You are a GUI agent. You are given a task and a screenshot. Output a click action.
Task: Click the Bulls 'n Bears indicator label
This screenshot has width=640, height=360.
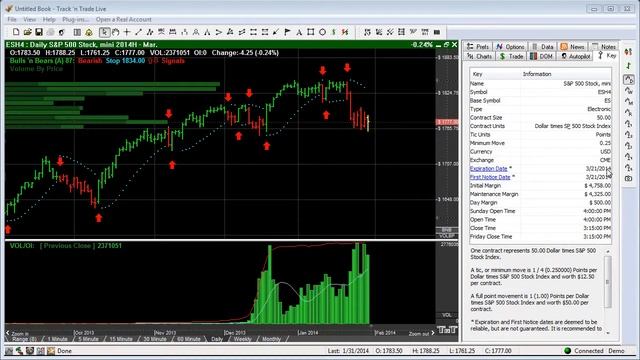click(x=42, y=61)
